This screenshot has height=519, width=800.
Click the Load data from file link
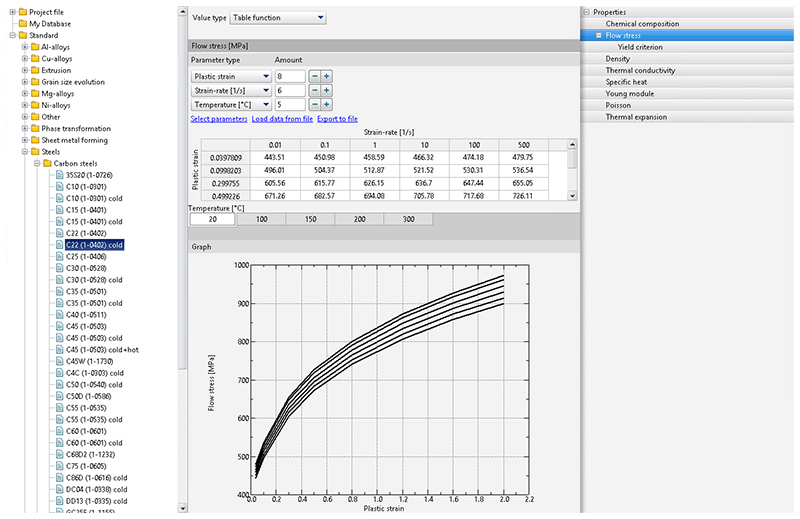281,119
